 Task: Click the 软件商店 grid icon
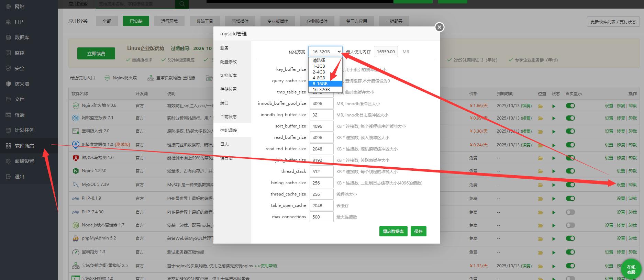pyautogui.click(x=8, y=146)
